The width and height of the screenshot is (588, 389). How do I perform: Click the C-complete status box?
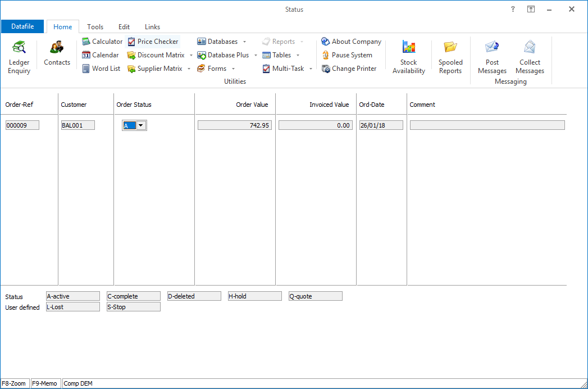click(134, 296)
